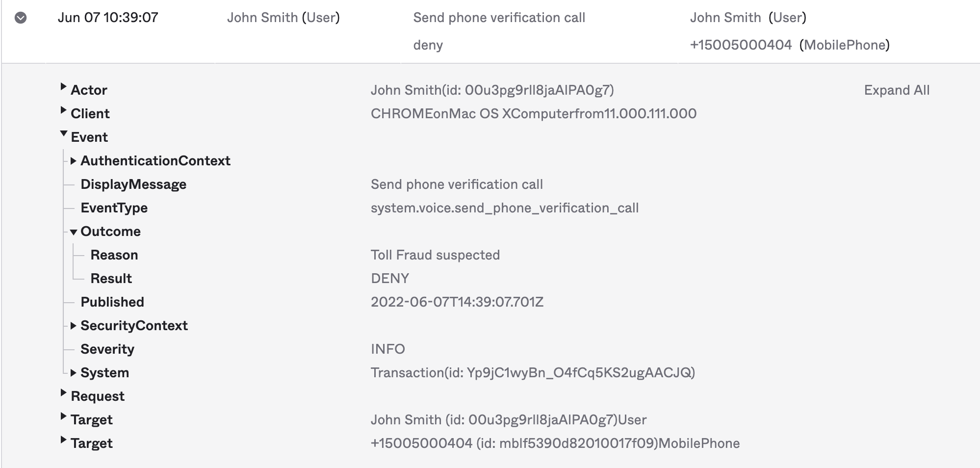The image size is (980, 468).
Task: Click the Expand All link
Action: tap(897, 90)
